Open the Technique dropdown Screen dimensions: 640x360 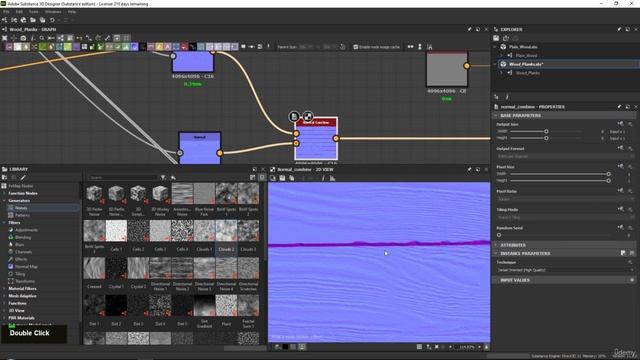[x=565, y=270]
